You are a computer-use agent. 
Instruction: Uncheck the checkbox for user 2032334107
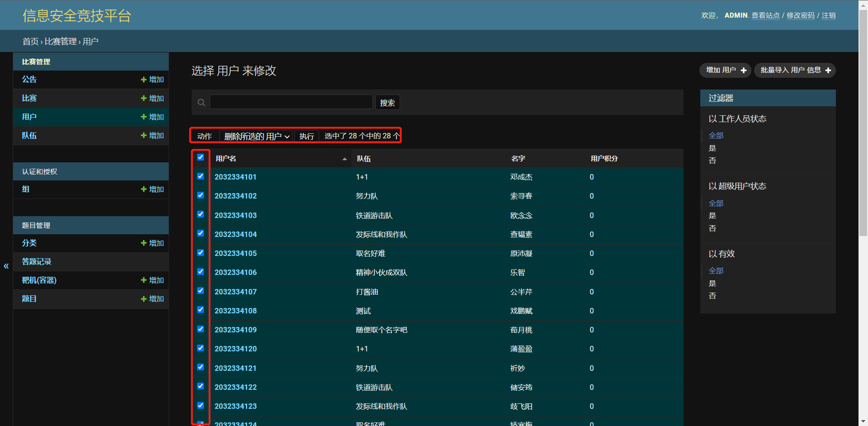coord(201,291)
